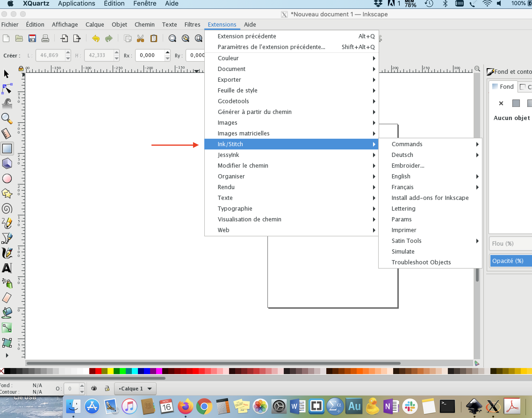
Task: Click the Paste clipboard icon
Action: pos(154,39)
